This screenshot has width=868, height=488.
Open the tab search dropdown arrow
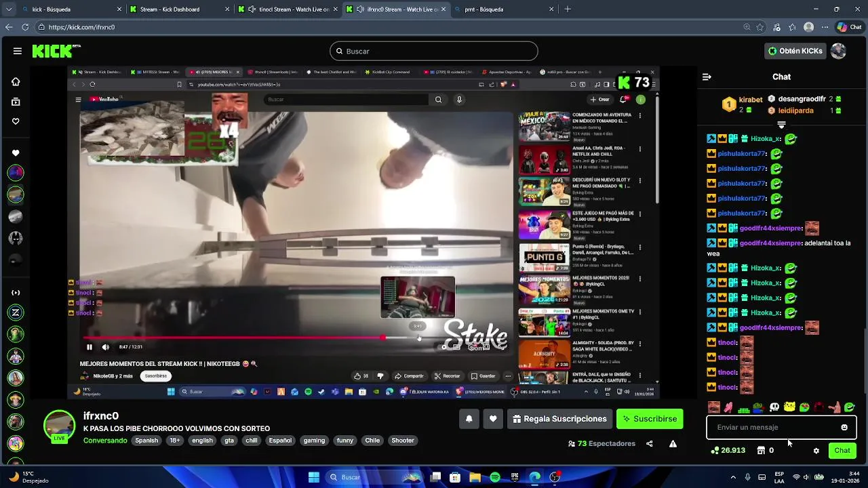point(9,9)
